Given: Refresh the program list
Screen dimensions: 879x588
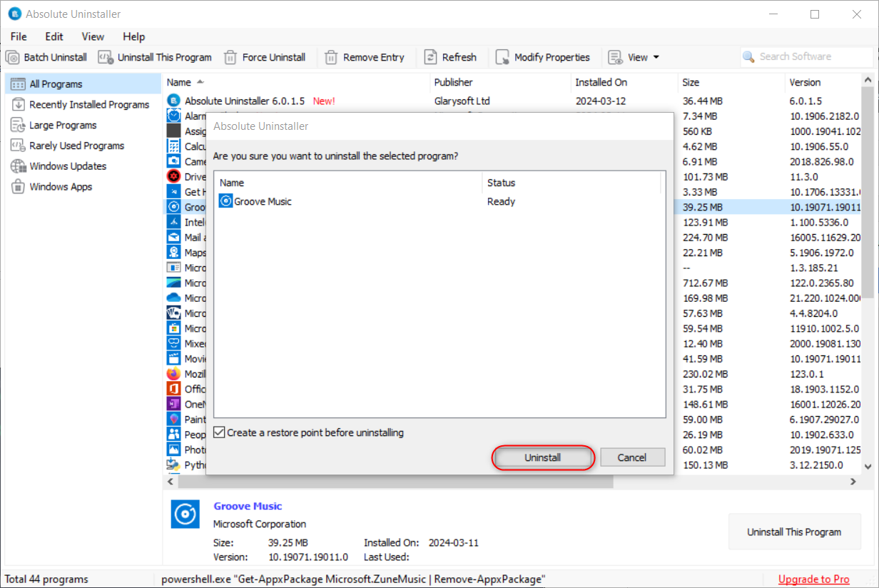Looking at the screenshot, I should pos(450,57).
